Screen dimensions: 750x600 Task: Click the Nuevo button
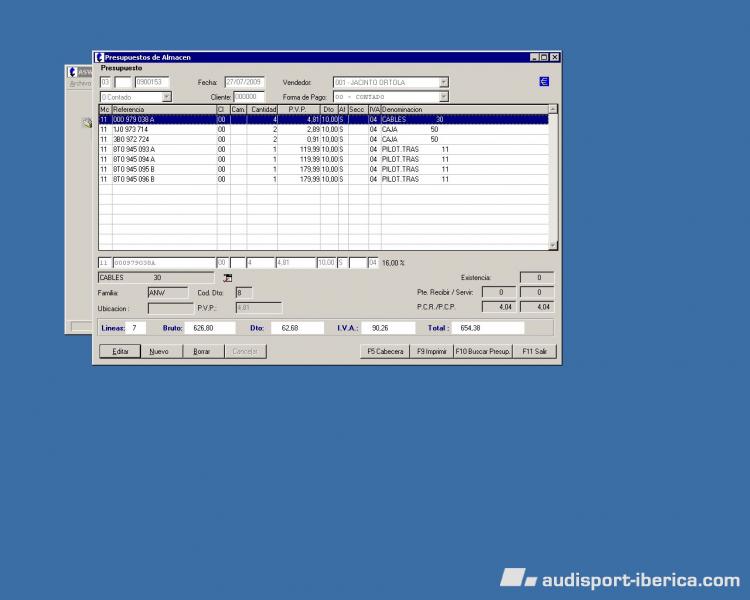pos(158,352)
